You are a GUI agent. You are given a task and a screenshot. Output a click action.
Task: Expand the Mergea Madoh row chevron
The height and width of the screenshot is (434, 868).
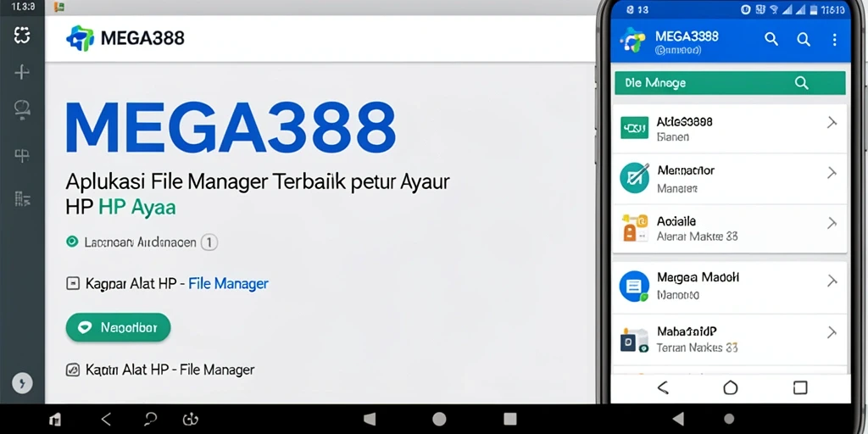point(832,281)
